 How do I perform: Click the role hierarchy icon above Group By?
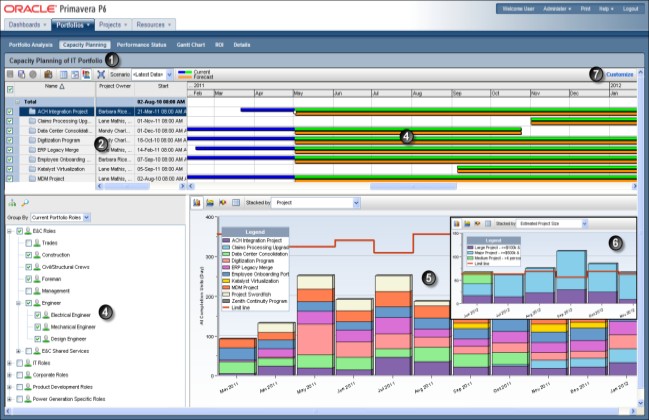tap(11, 203)
